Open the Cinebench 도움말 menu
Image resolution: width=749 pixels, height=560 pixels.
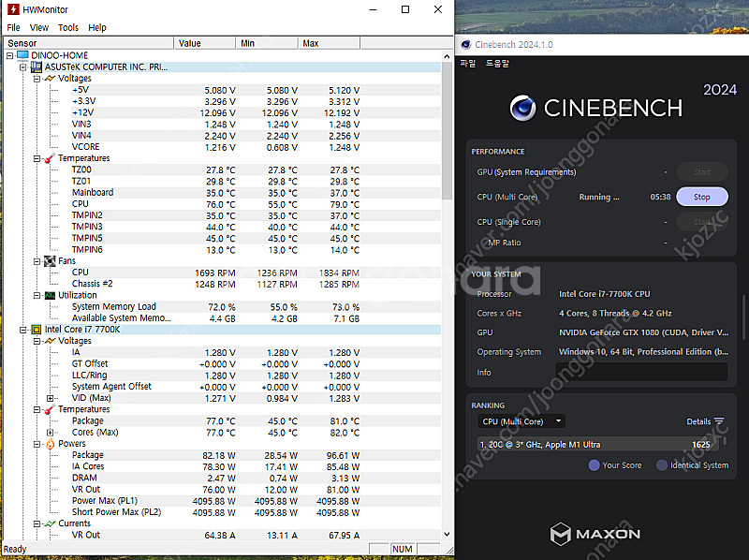[498, 63]
